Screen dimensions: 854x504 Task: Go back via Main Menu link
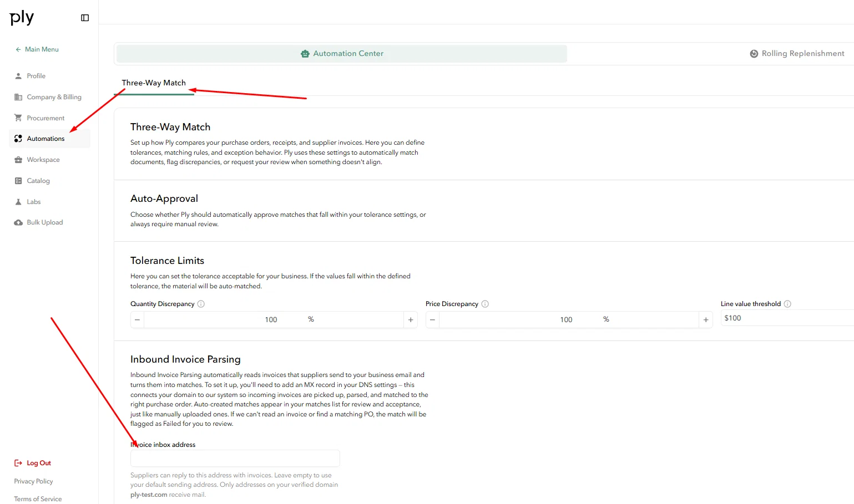pos(42,49)
